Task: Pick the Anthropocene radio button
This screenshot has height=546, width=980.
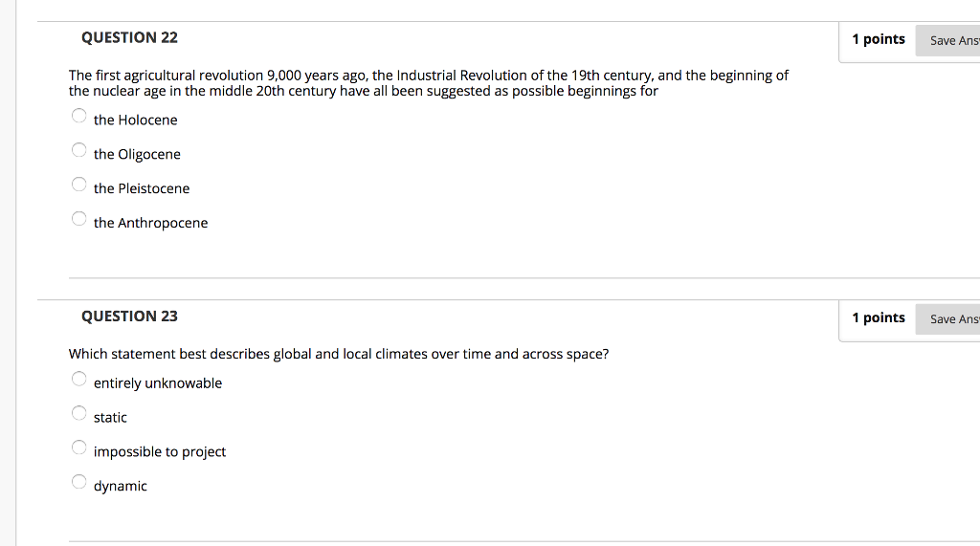Action: [78, 219]
